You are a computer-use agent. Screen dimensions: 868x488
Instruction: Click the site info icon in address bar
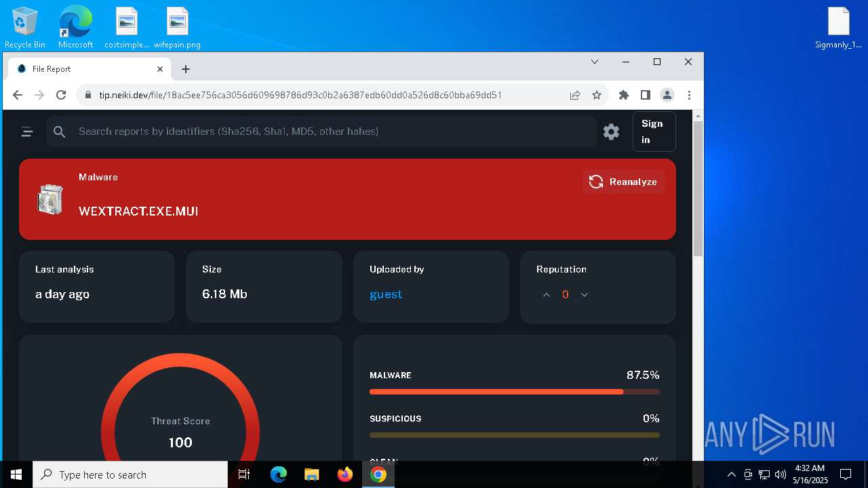(x=88, y=96)
